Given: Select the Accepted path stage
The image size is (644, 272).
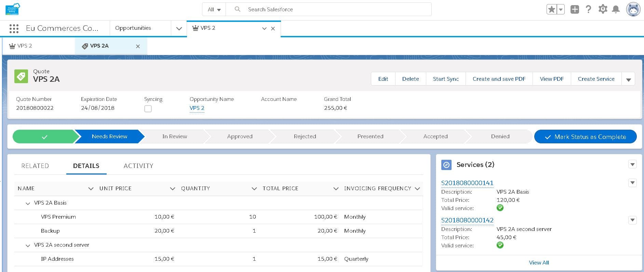Looking at the screenshot, I should click(435, 137).
